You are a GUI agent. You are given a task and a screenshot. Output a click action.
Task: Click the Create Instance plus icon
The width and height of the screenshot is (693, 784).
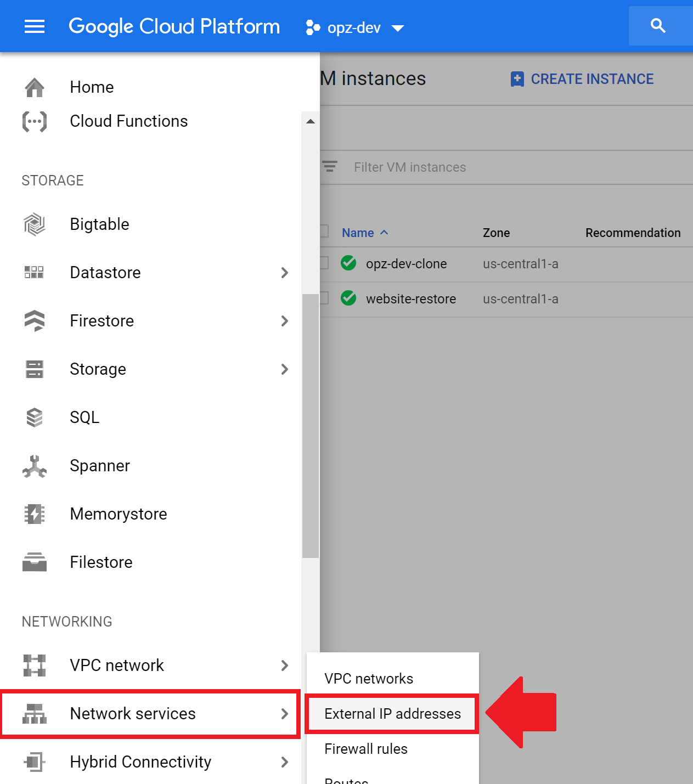pos(517,79)
